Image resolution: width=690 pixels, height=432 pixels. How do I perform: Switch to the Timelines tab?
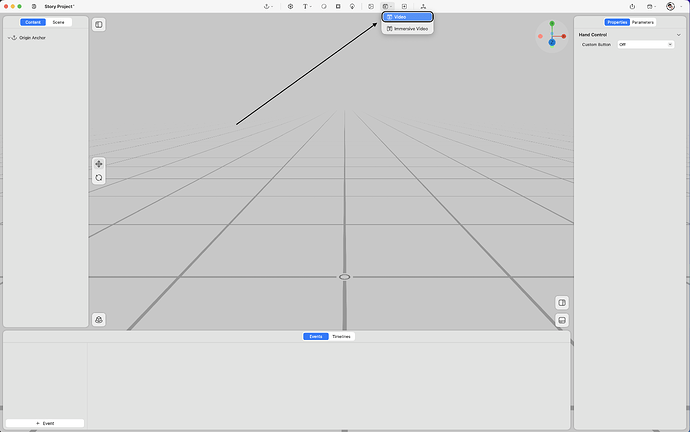[341, 337]
